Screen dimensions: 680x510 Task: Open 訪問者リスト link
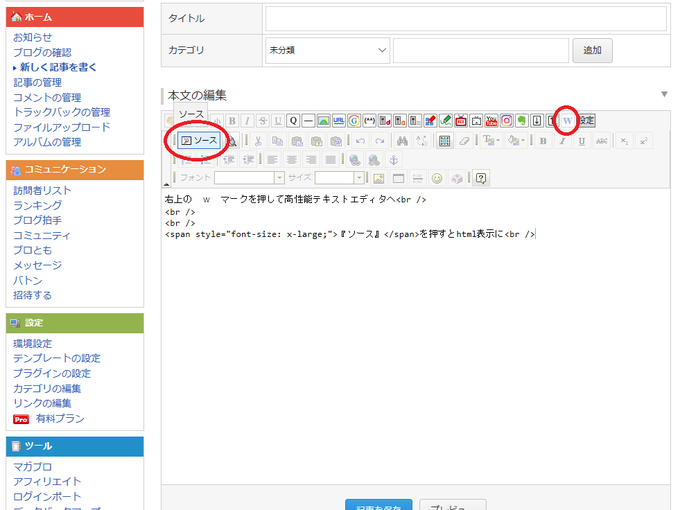[x=42, y=190]
